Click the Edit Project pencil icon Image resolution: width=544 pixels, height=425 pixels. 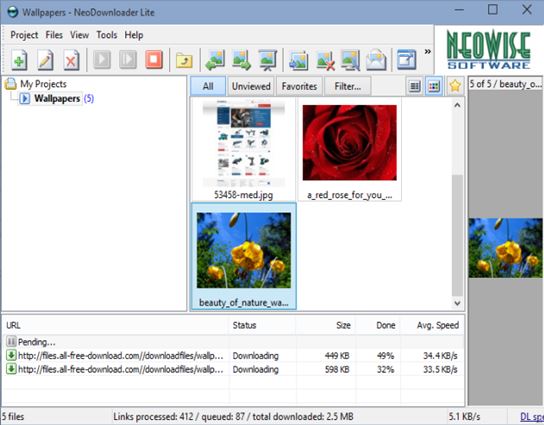tap(45, 60)
